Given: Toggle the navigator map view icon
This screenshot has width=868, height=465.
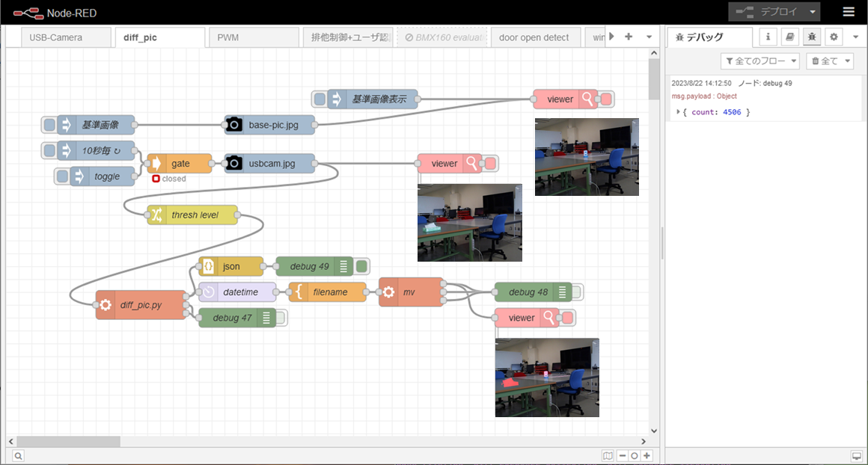Looking at the screenshot, I should (608, 455).
